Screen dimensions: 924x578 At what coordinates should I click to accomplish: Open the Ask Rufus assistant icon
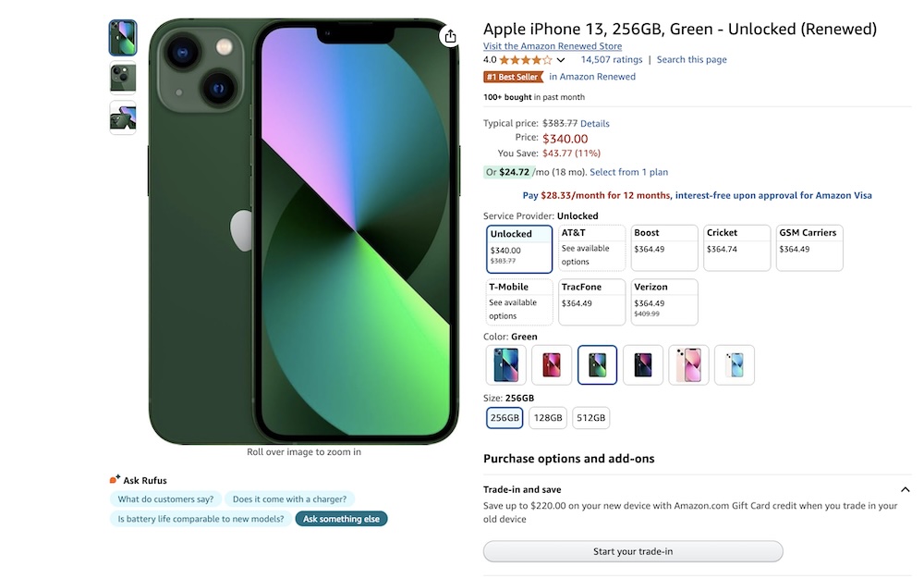[x=115, y=479]
